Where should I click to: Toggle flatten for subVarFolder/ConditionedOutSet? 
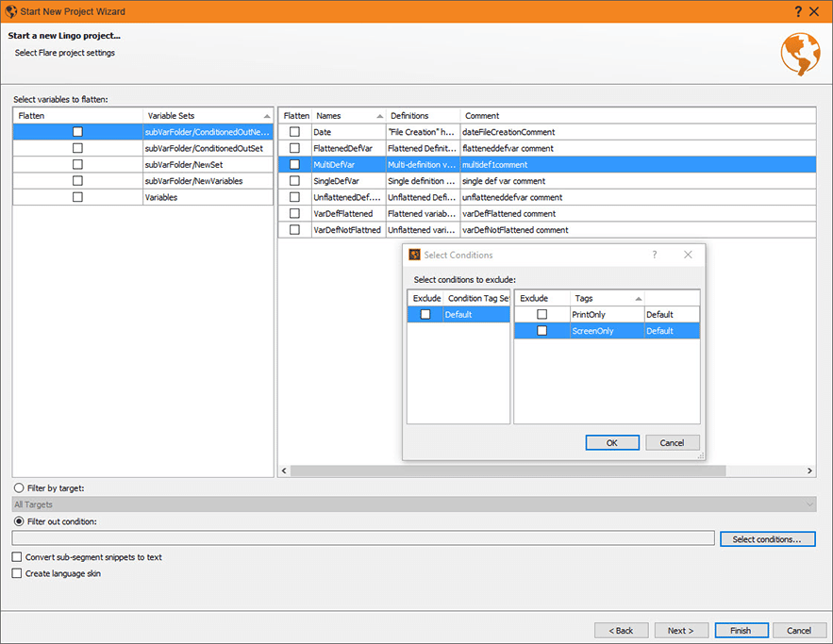(77, 148)
